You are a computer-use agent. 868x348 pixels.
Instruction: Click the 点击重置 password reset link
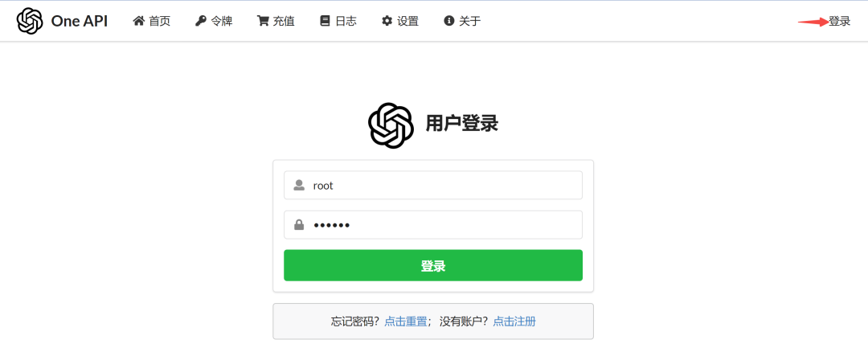coord(406,321)
